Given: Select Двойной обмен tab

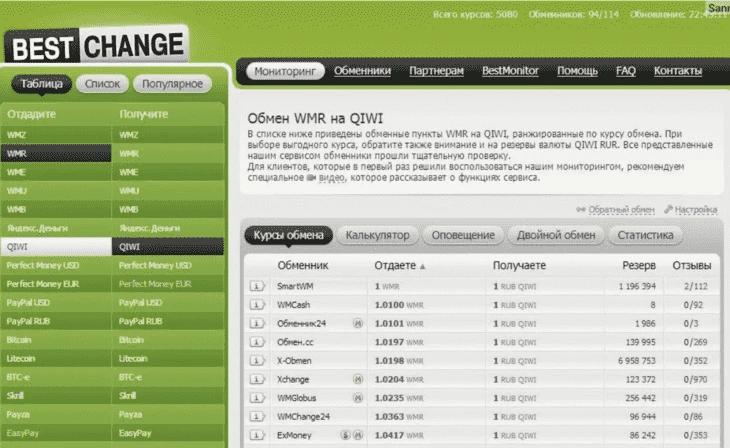Looking at the screenshot, I should click(x=556, y=235).
